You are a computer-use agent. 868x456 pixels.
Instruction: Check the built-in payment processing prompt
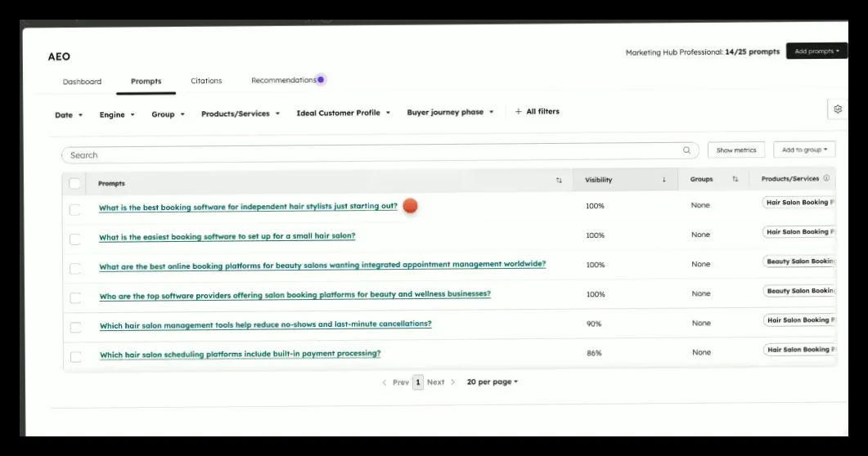(x=76, y=356)
